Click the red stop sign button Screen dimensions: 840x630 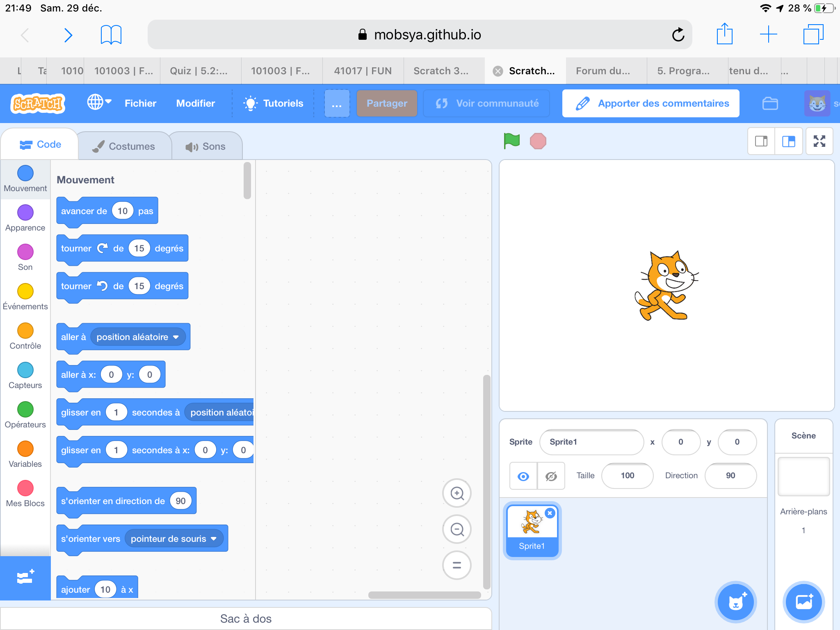tap(538, 141)
